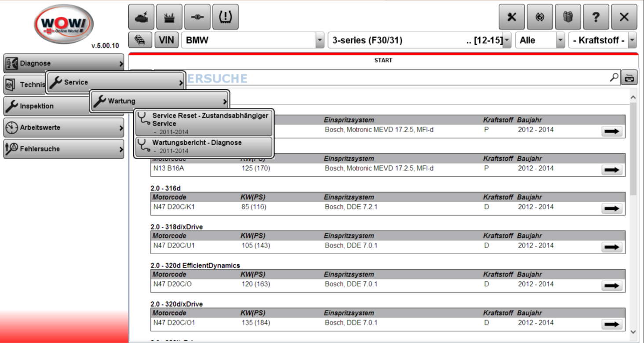
Task: Click the 2.0 - 320d/xDrive heading
Action: (x=177, y=304)
